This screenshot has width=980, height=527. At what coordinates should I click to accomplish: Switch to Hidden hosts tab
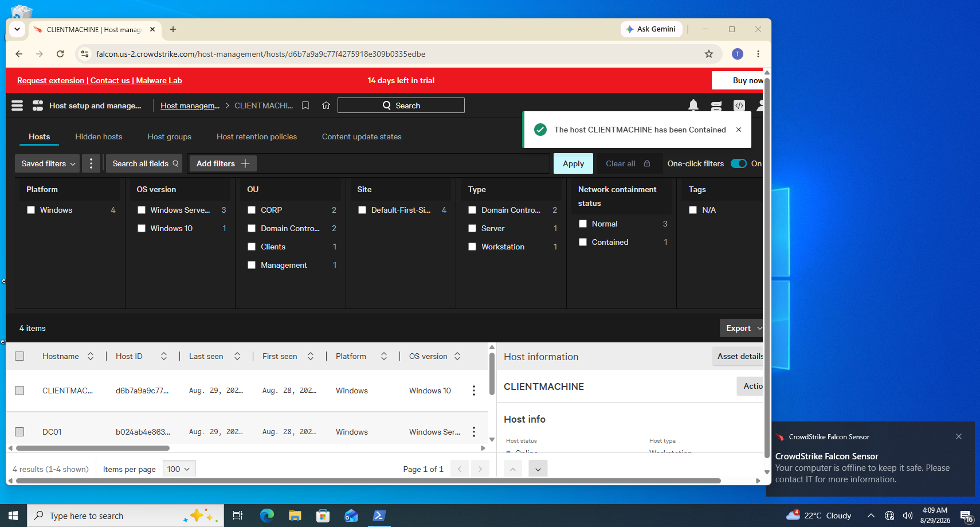point(99,136)
